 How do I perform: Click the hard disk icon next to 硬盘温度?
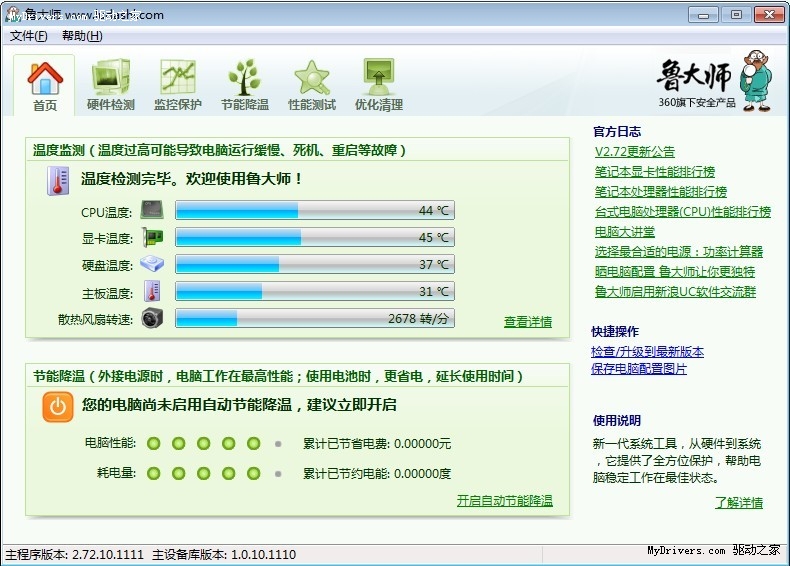tap(152, 265)
